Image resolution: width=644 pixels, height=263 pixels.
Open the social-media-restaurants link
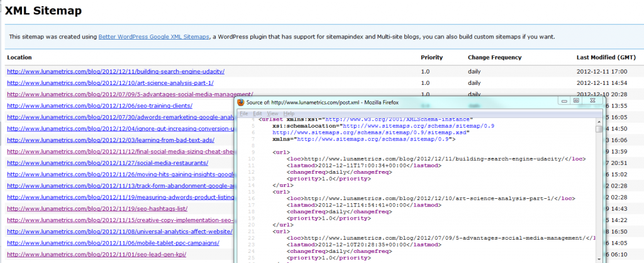108,163
